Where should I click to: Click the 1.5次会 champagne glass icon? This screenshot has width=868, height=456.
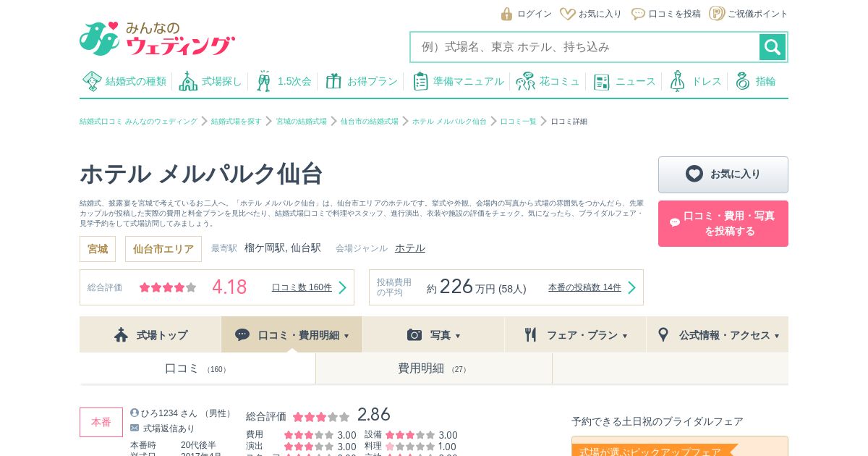coord(264,81)
